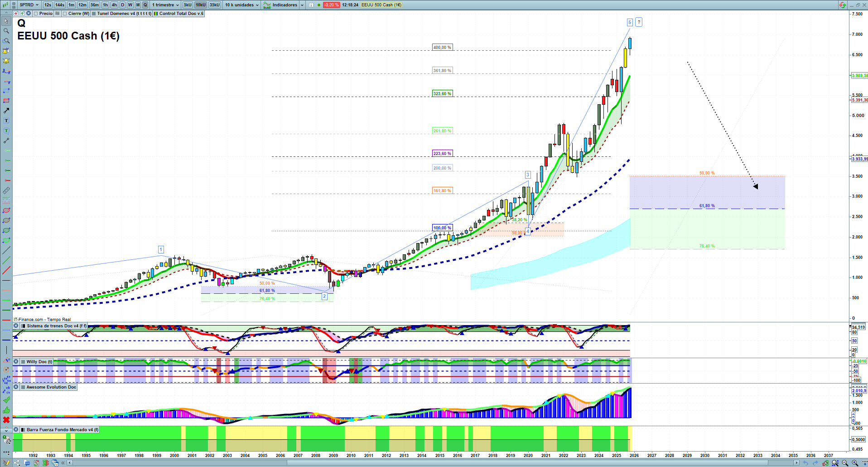868x467 pixels.
Task: Select the arrow cursor tool
Action: [6, 21]
